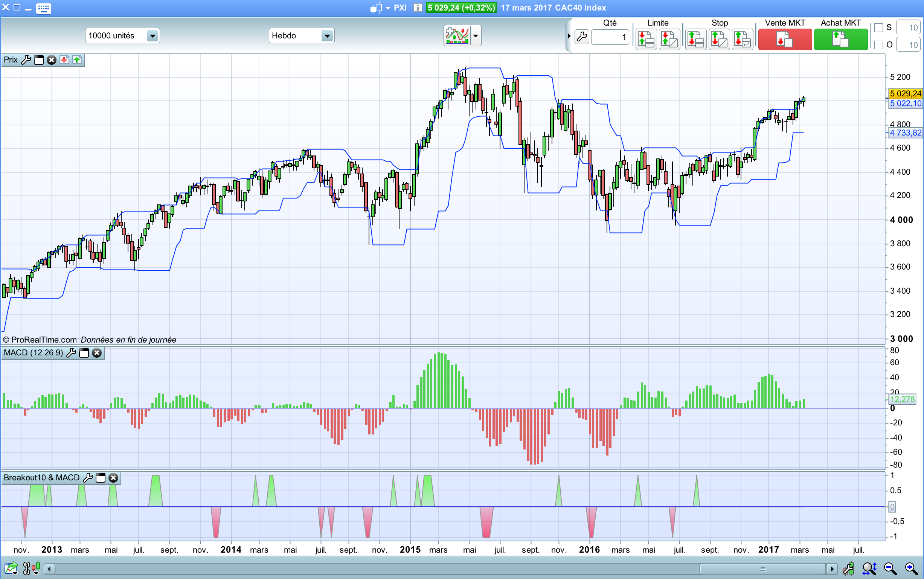Enable the O objective checkbox
924x579 pixels.
(x=879, y=45)
